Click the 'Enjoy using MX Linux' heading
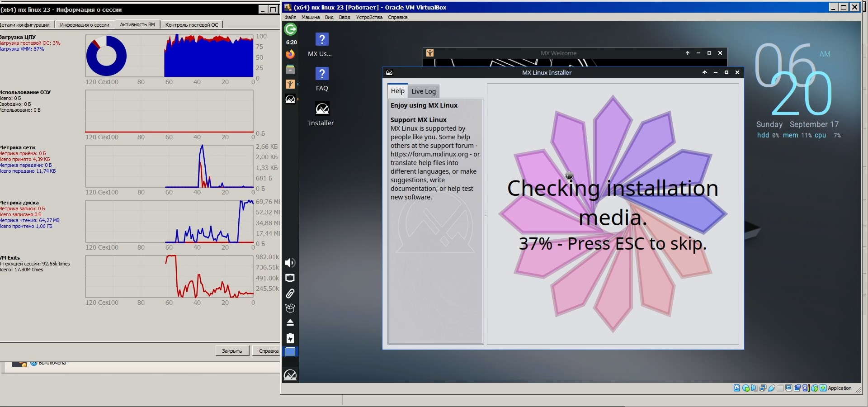 (x=424, y=105)
